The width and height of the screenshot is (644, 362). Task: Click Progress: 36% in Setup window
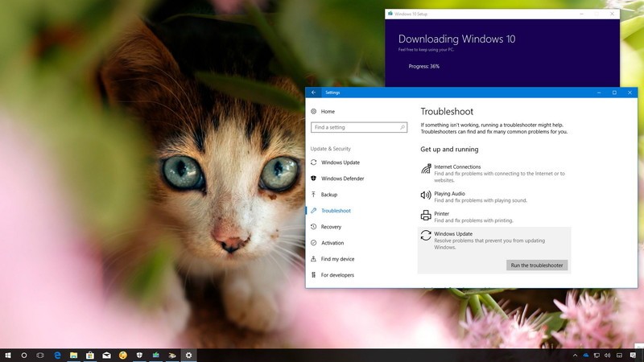point(424,66)
